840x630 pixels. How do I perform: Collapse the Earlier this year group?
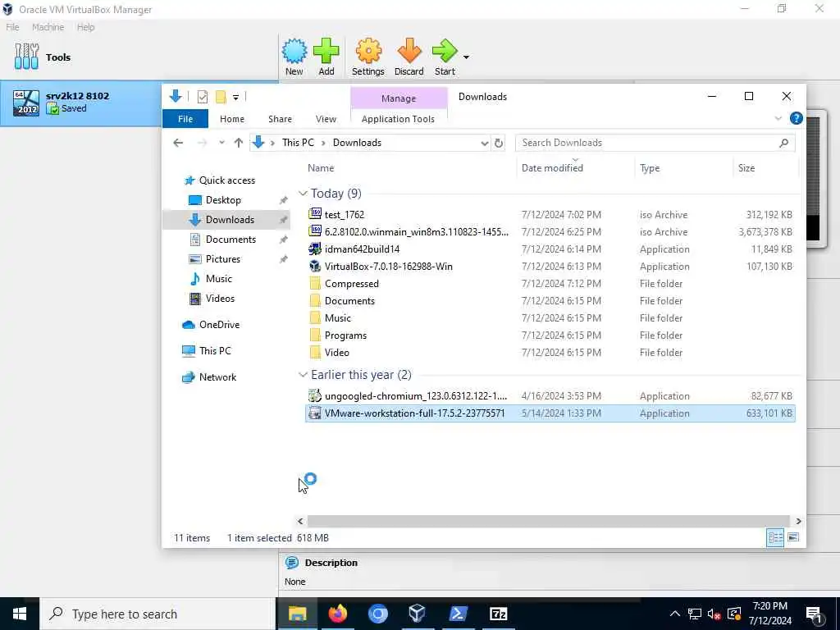pyautogui.click(x=303, y=375)
